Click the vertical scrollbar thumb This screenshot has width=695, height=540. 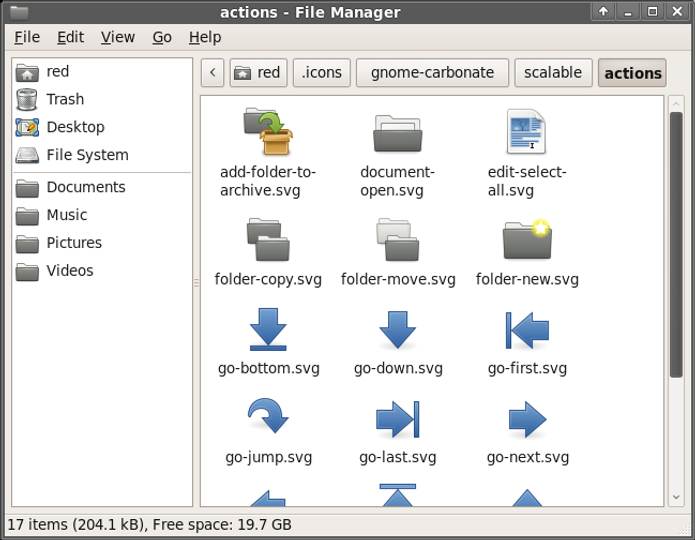[x=675, y=245]
